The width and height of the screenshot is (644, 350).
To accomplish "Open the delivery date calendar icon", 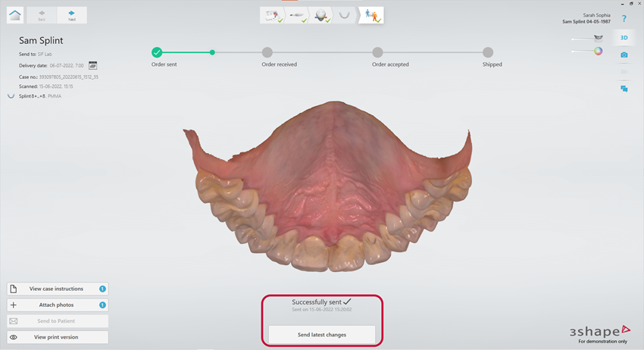I will [x=92, y=66].
